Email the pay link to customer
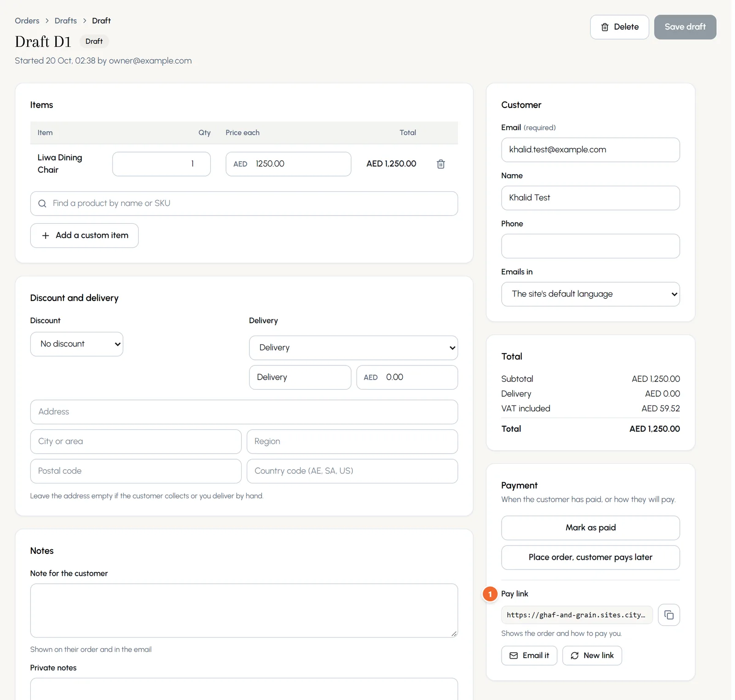735x700 pixels. [x=529, y=655]
